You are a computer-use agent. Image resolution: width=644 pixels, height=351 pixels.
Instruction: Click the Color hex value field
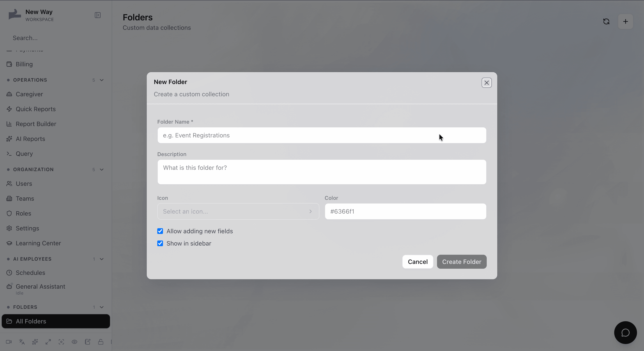click(x=405, y=211)
